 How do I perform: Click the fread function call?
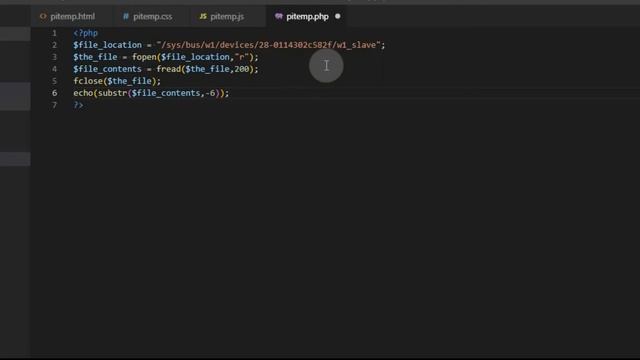tap(169, 69)
